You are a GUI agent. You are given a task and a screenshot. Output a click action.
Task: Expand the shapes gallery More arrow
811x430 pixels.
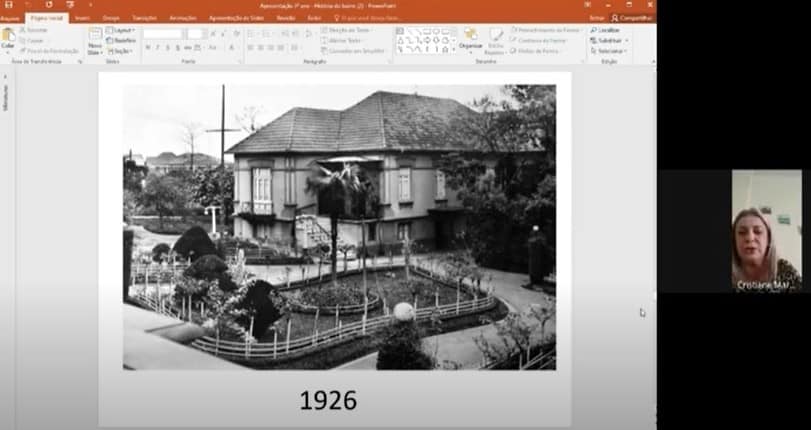[x=454, y=50]
